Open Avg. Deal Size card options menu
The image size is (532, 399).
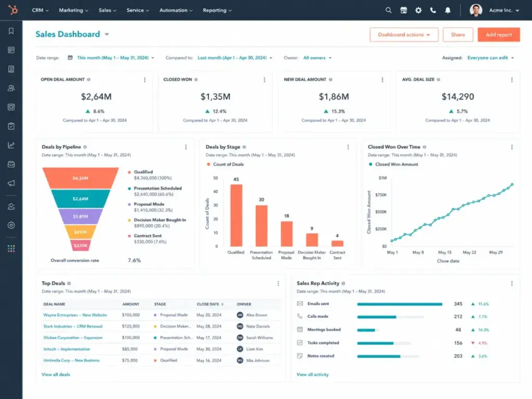coord(512,79)
